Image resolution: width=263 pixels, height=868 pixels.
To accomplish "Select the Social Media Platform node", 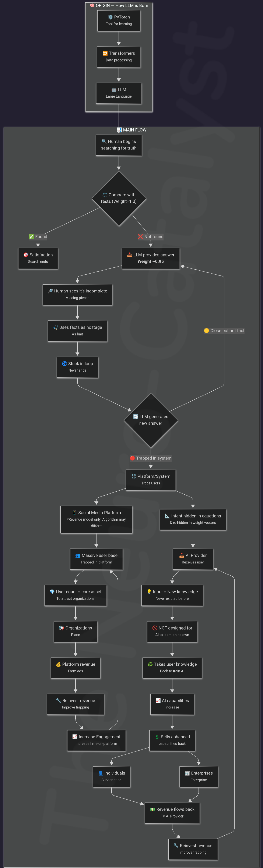I will [97, 519].
